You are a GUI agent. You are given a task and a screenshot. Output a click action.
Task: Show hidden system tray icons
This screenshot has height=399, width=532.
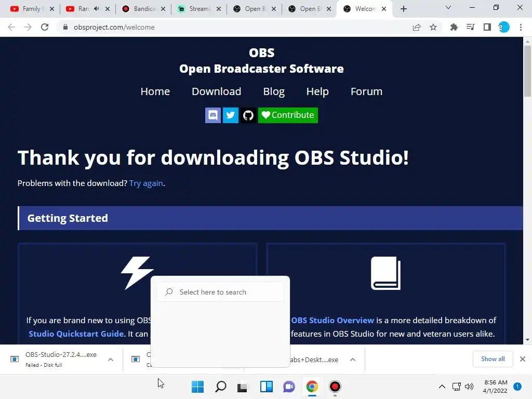[442, 387]
